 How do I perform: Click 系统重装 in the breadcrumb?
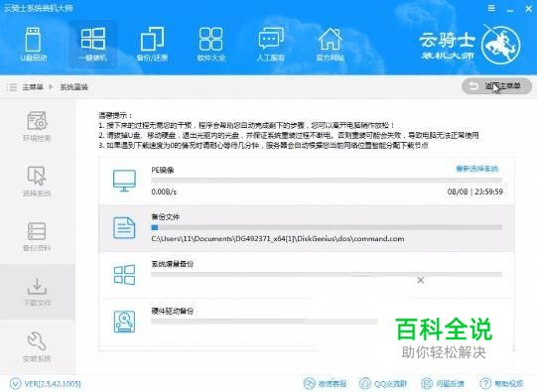[74, 87]
